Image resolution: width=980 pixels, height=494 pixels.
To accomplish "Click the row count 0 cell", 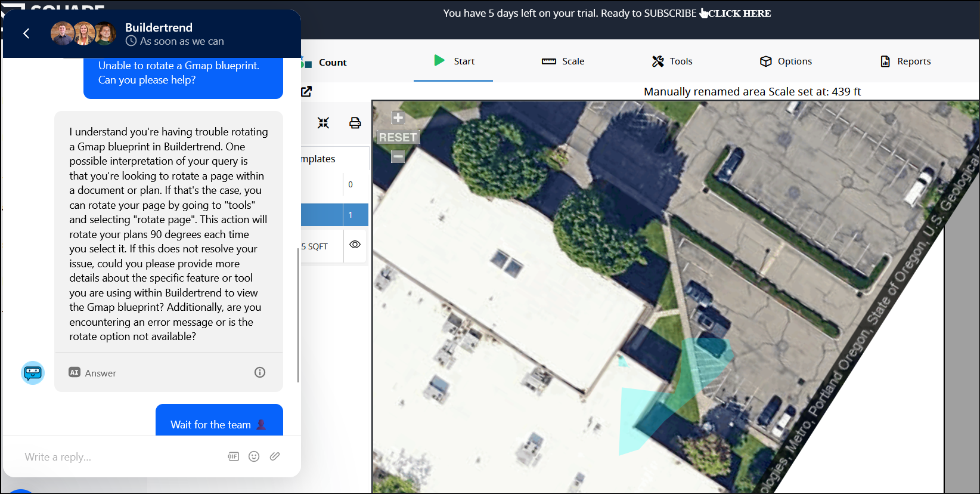I will (x=351, y=184).
